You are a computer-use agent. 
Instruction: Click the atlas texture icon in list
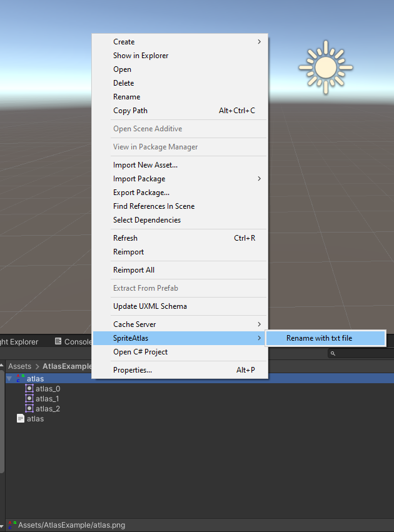tap(21, 379)
